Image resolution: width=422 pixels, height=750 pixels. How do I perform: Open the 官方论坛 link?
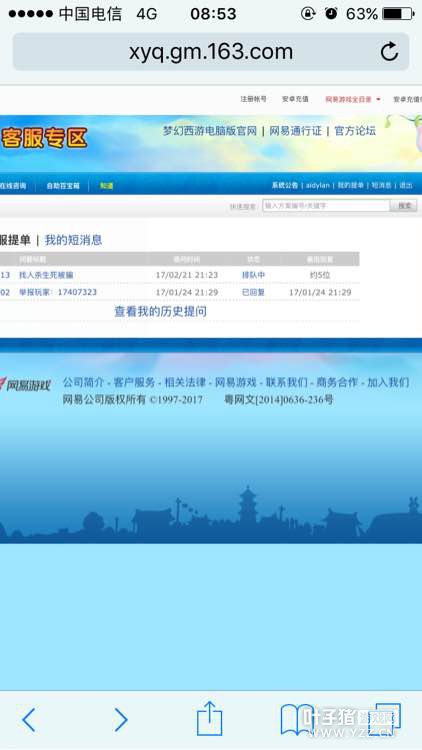355,131
